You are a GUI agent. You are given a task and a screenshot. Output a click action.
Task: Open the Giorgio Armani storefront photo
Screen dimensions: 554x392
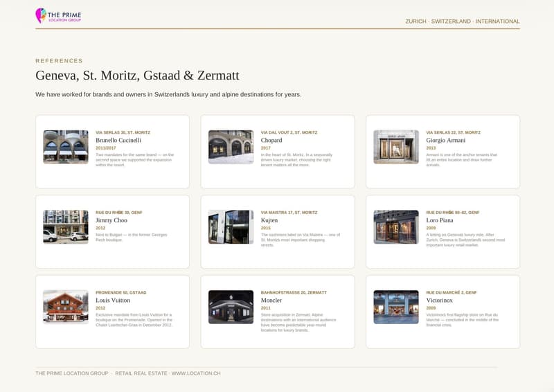click(x=396, y=147)
